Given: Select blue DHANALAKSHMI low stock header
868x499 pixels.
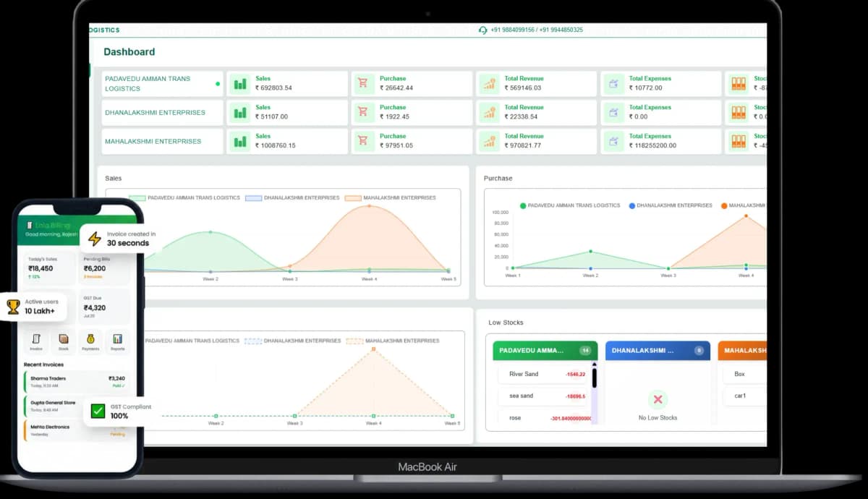Looking at the screenshot, I should [658, 351].
